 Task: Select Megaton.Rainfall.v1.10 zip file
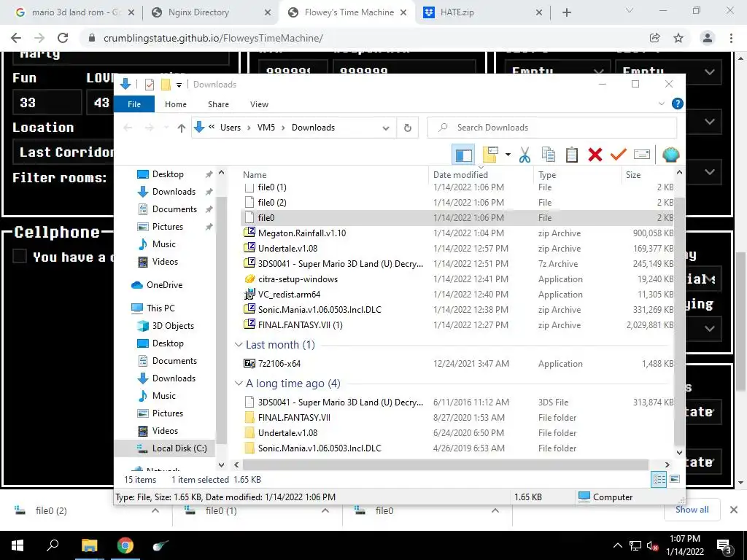point(457,233)
